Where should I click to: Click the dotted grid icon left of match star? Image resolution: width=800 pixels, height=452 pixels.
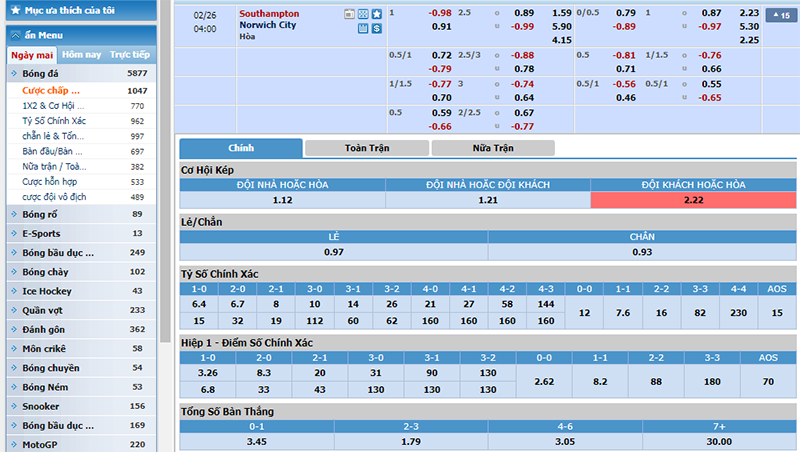[363, 14]
